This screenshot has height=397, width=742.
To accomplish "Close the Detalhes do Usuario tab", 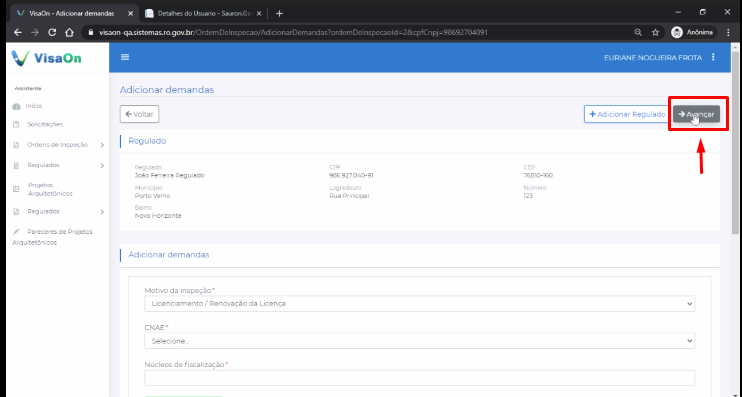I will click(259, 14).
